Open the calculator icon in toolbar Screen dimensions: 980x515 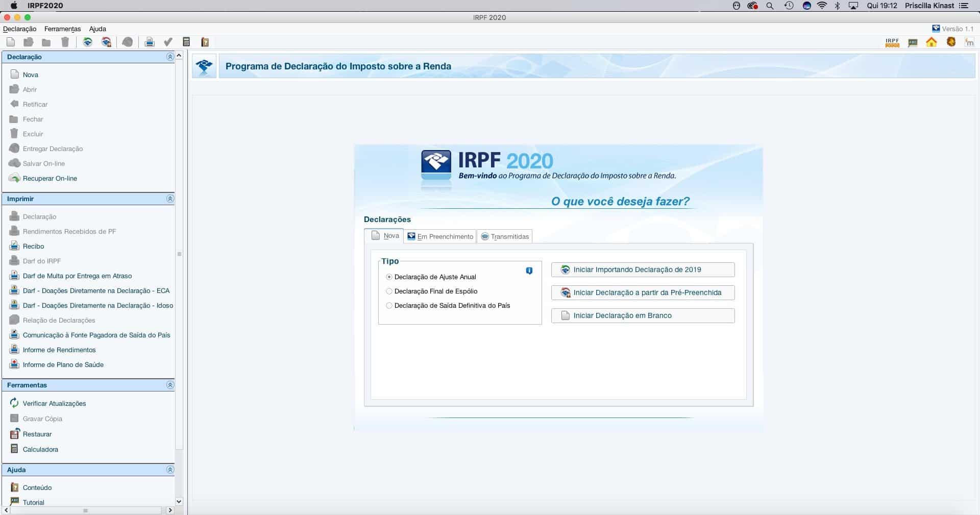point(186,42)
